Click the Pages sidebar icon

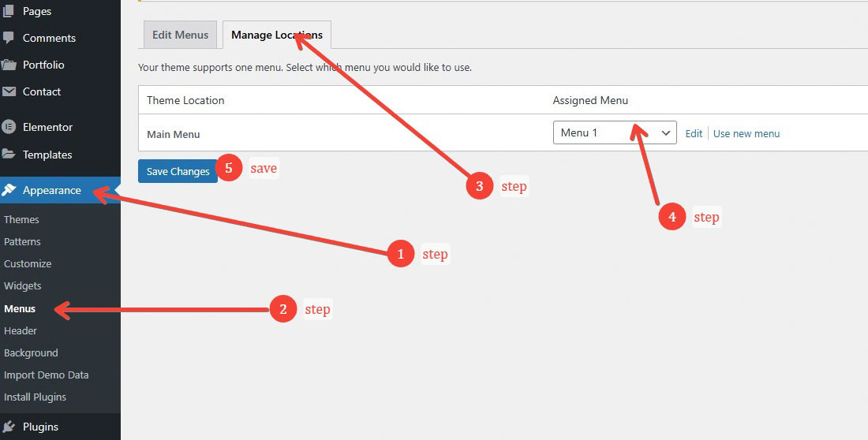(x=9, y=11)
